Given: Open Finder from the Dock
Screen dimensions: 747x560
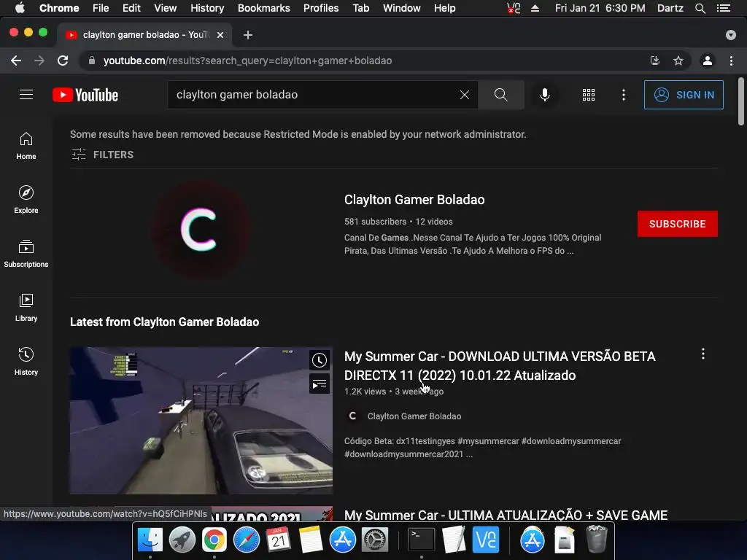Looking at the screenshot, I should (150, 540).
